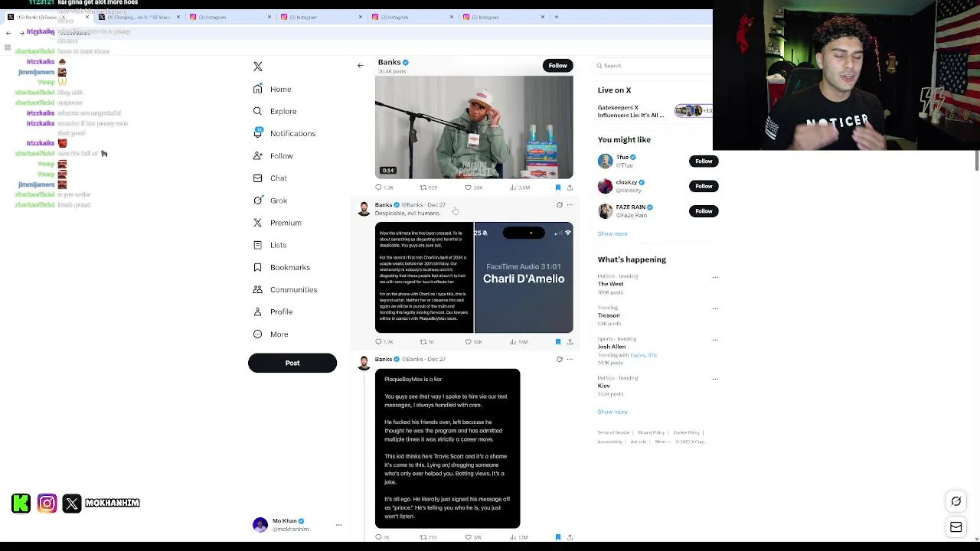Screen dimensions: 980x551
Task: Open a new browser tab
Action: (x=557, y=17)
